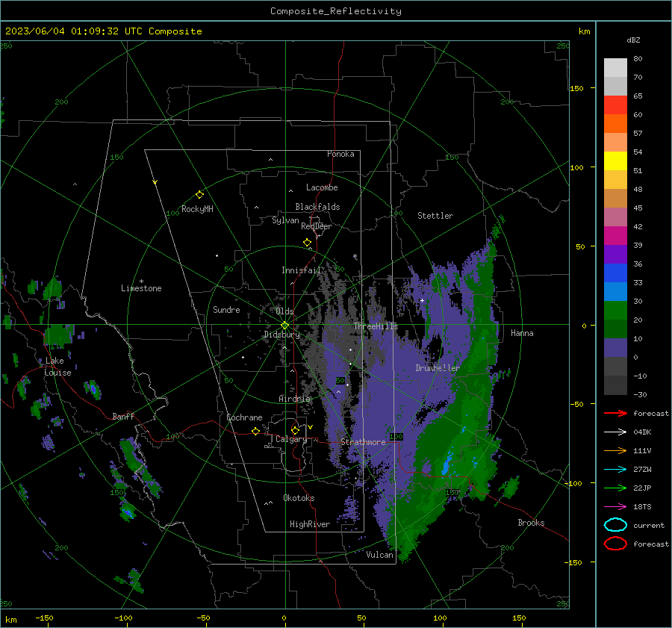Select the orange 57-60 dBZ swatch
The image size is (672, 628).
pos(615,124)
